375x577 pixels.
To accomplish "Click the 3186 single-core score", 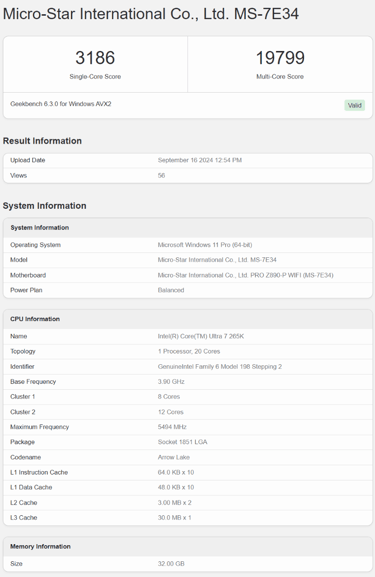I will (95, 58).
